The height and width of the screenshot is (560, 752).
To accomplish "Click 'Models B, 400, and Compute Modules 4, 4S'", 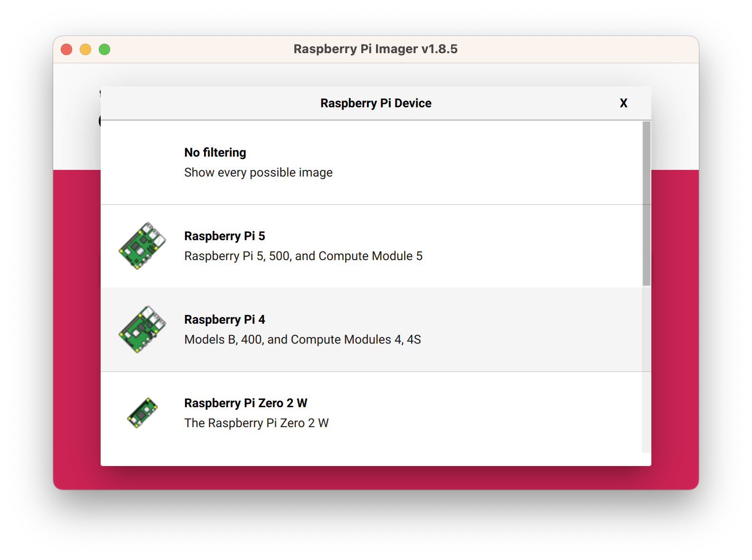I will pos(302,339).
